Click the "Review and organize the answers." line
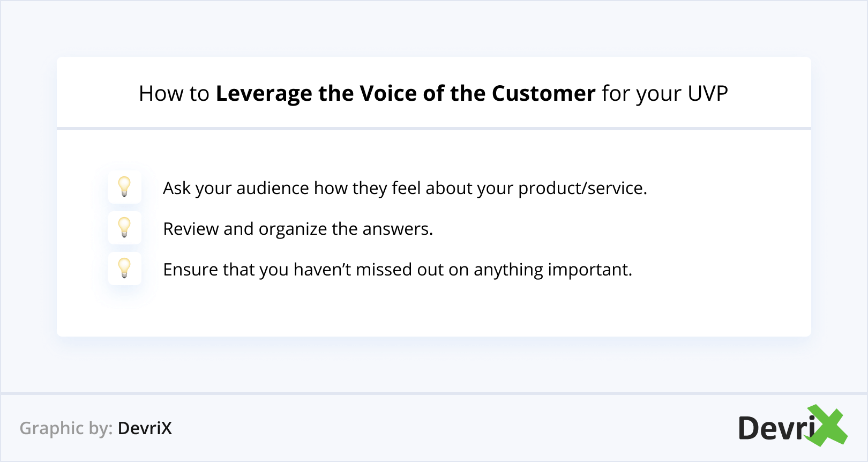868x462 pixels. [298, 229]
